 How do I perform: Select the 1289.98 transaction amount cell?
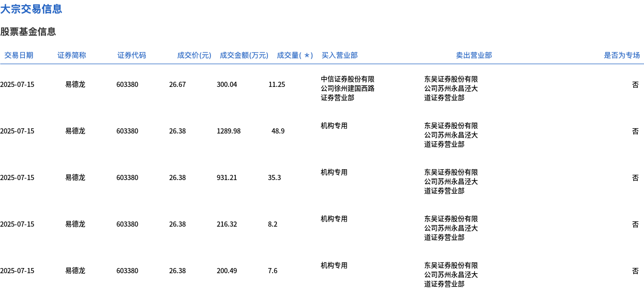pos(228,131)
